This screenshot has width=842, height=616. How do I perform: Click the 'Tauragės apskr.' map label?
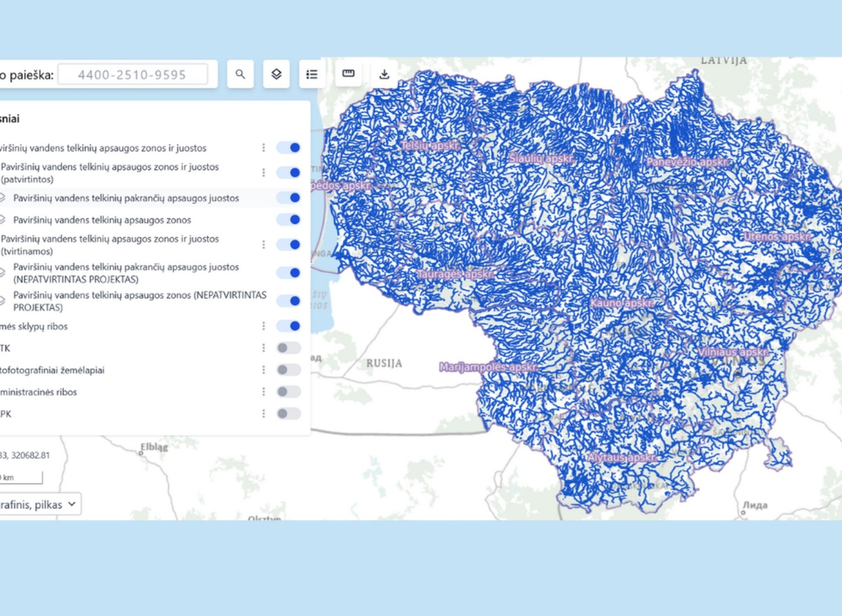click(455, 275)
